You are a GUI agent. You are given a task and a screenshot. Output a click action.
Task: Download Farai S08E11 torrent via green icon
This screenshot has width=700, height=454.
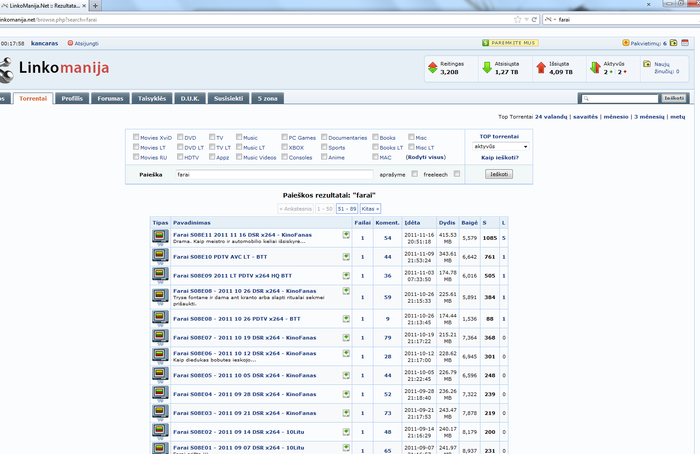[x=346, y=235]
